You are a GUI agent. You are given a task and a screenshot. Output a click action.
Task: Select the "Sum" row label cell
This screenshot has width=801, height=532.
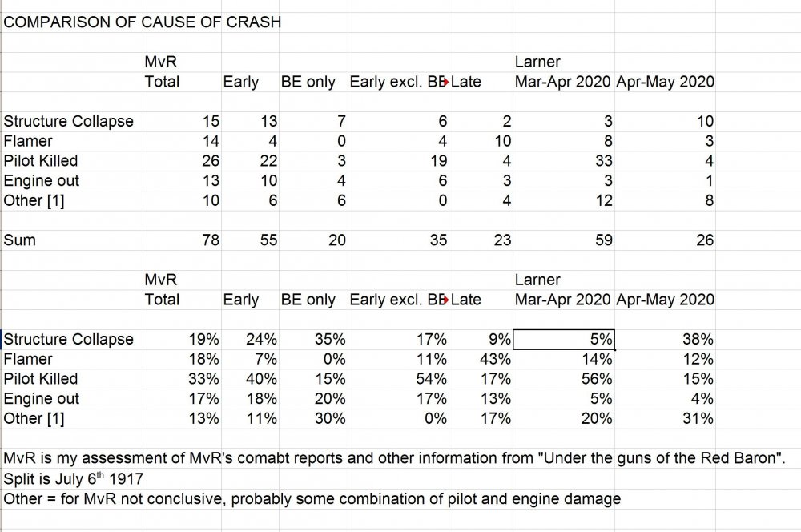(x=20, y=240)
